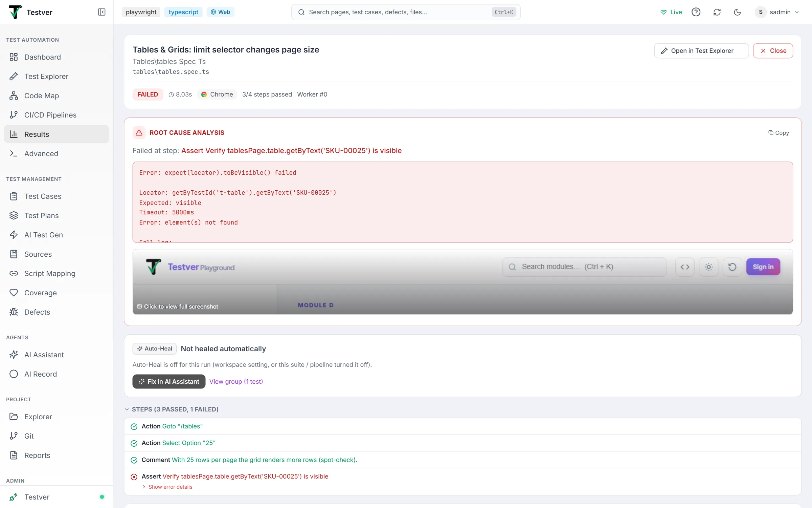Select Results sidebar item
Screen dimensions: 812x508
pos(57,134)
